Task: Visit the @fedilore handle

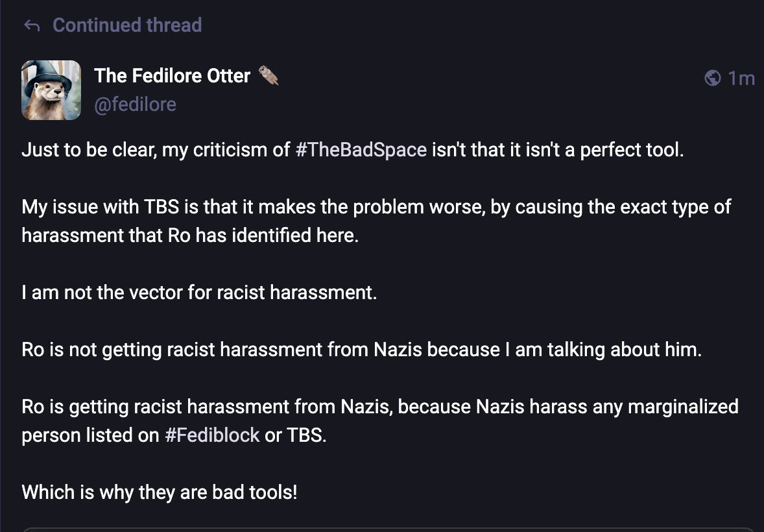Action: pyautogui.click(x=135, y=104)
